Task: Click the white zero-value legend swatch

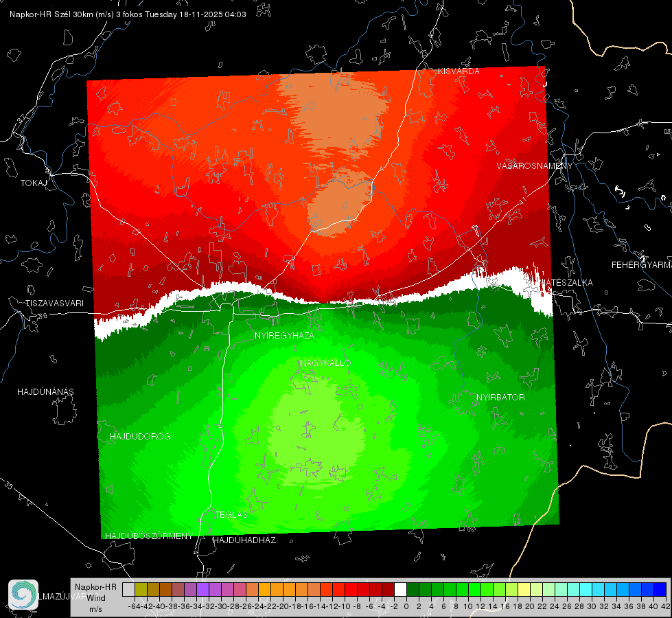Action: (400, 590)
